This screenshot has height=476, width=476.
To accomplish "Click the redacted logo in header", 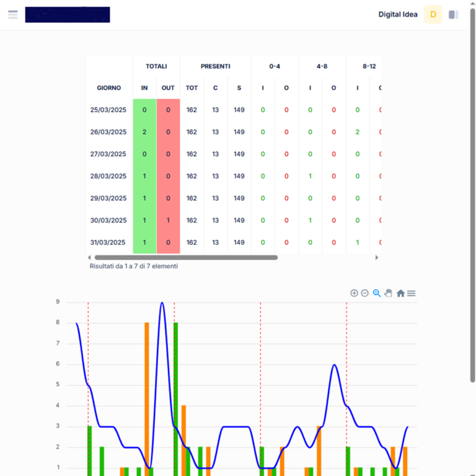I will point(68,15).
